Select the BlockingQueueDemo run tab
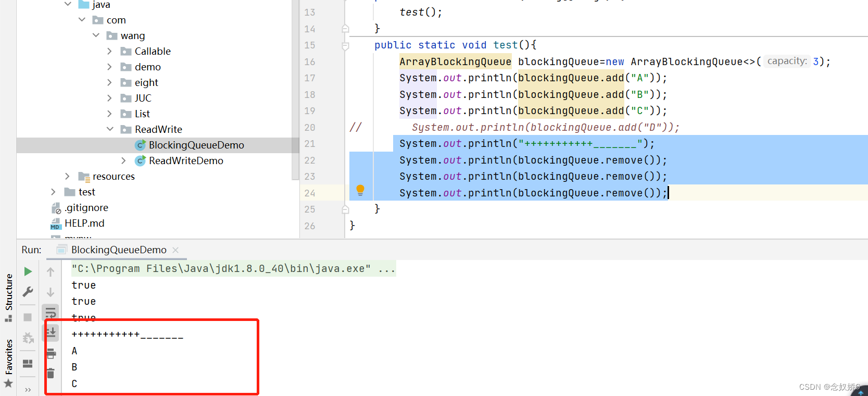 point(119,250)
